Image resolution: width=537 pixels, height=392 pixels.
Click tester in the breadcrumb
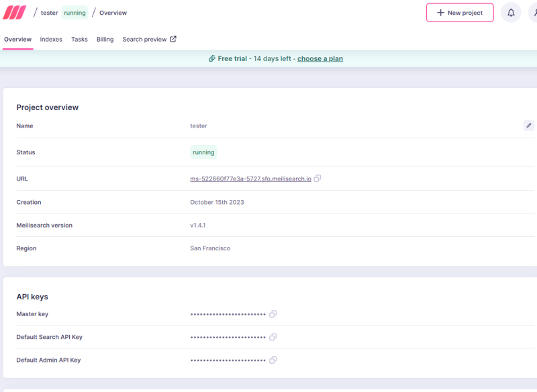tap(49, 13)
